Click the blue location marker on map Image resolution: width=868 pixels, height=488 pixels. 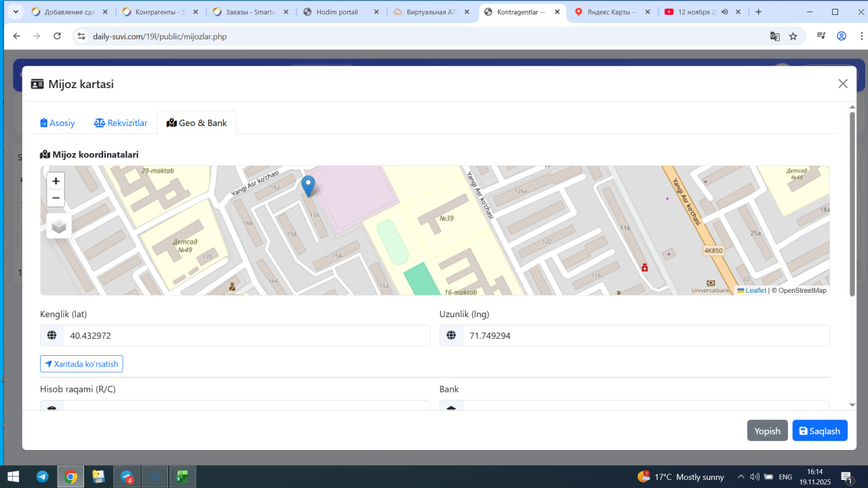308,185
